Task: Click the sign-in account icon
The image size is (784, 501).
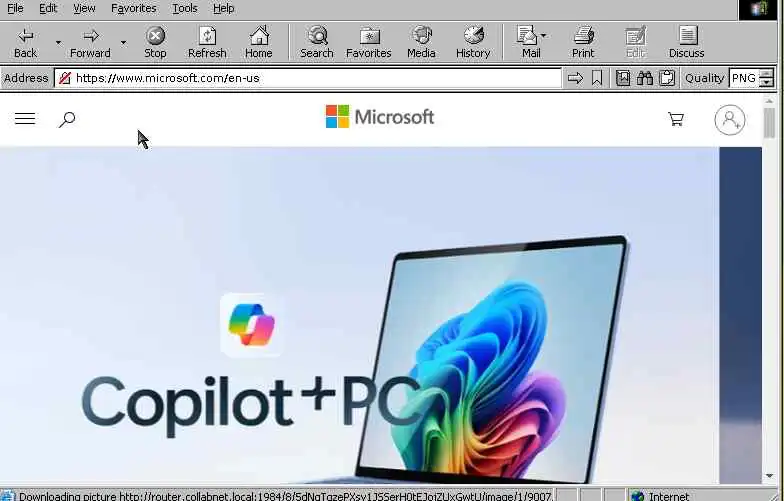Action: (730, 120)
